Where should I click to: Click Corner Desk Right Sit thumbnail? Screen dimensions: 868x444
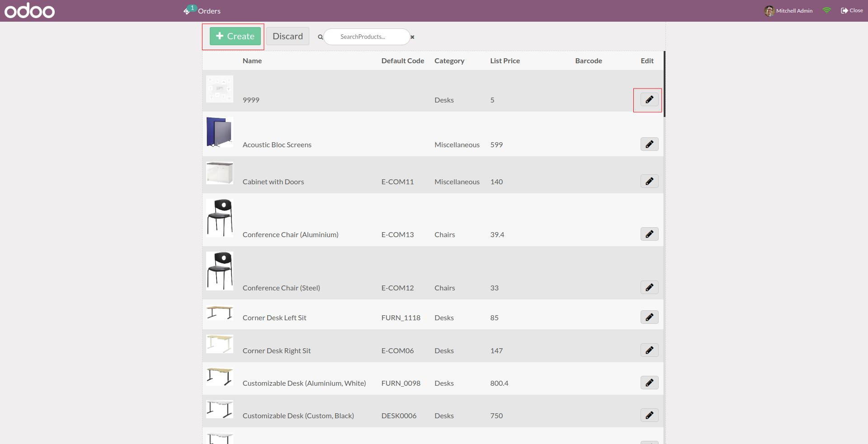point(220,344)
